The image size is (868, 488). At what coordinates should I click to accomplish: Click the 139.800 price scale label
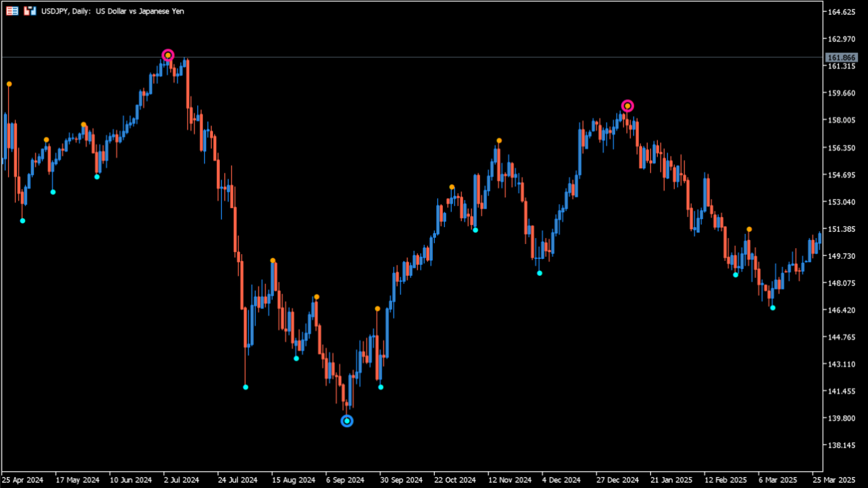pyautogui.click(x=842, y=418)
